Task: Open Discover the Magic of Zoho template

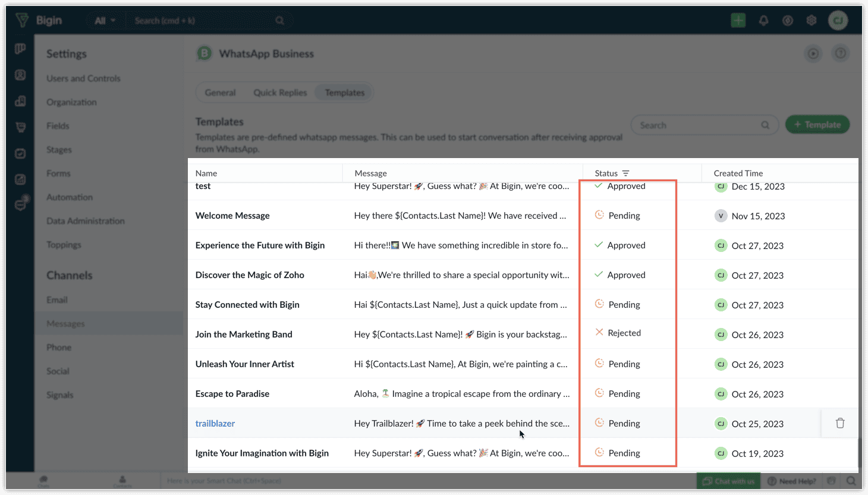Action: point(250,275)
